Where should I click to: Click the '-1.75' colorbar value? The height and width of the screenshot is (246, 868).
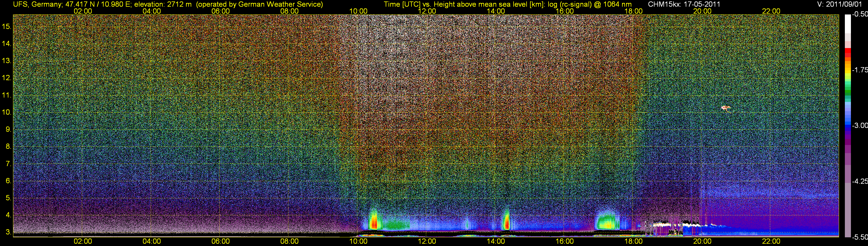(x=860, y=70)
